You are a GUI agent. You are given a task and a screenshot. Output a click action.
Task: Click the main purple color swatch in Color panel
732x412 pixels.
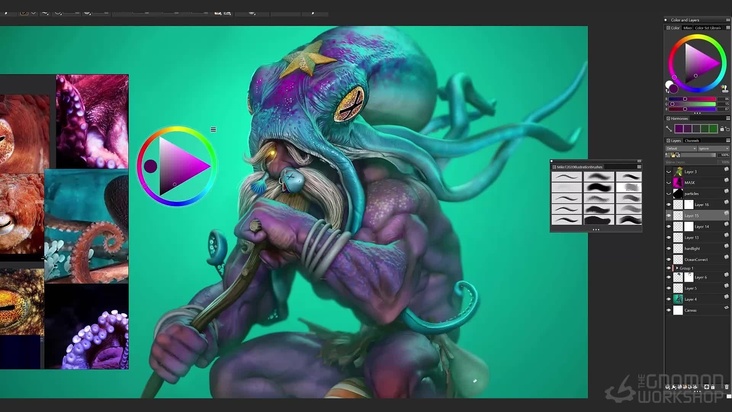(674, 88)
